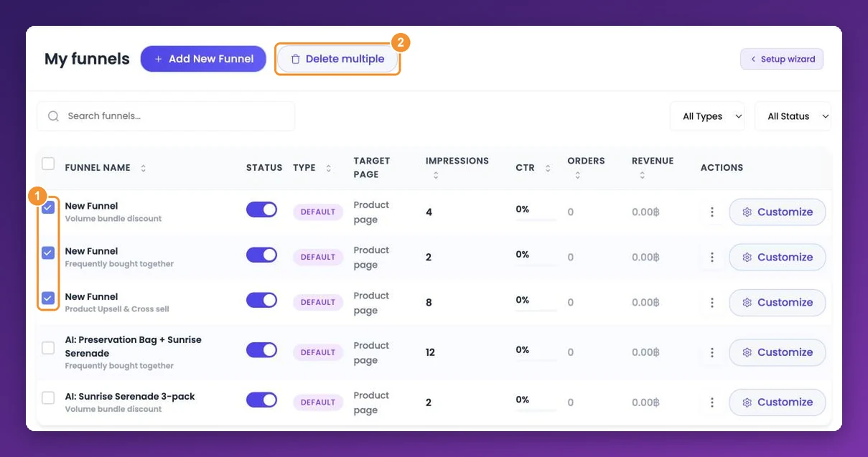The height and width of the screenshot is (457, 868).
Task: Click the magnifier icon in the search box
Action: click(53, 116)
